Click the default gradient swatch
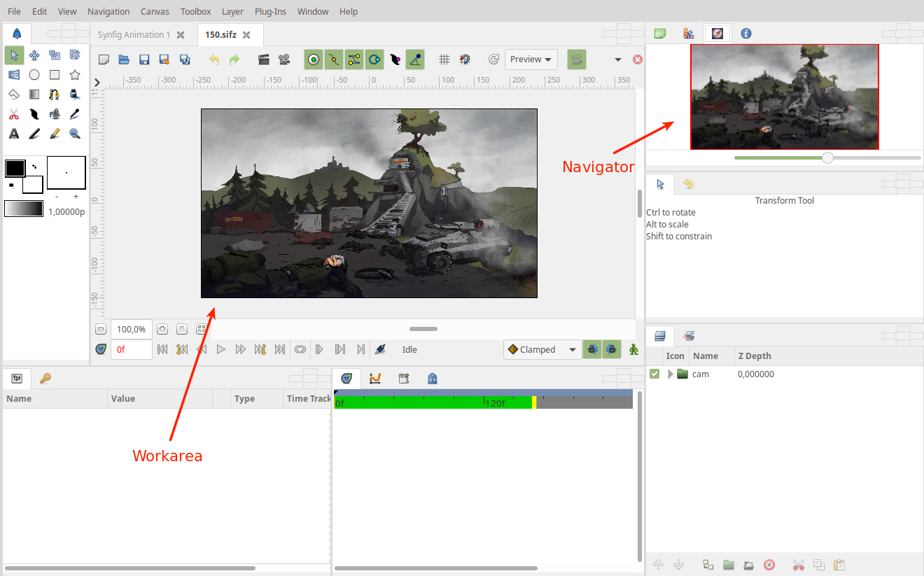Screen dimensions: 924x576 coord(24,209)
